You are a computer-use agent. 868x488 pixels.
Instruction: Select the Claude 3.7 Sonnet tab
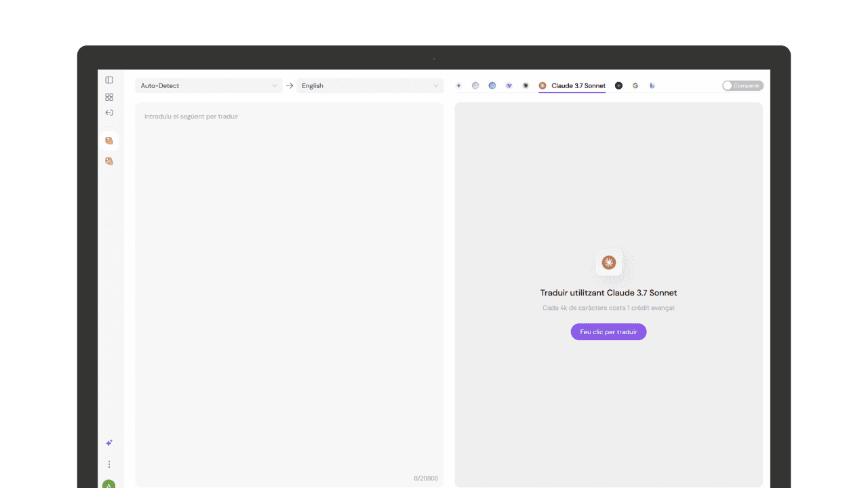pos(572,86)
